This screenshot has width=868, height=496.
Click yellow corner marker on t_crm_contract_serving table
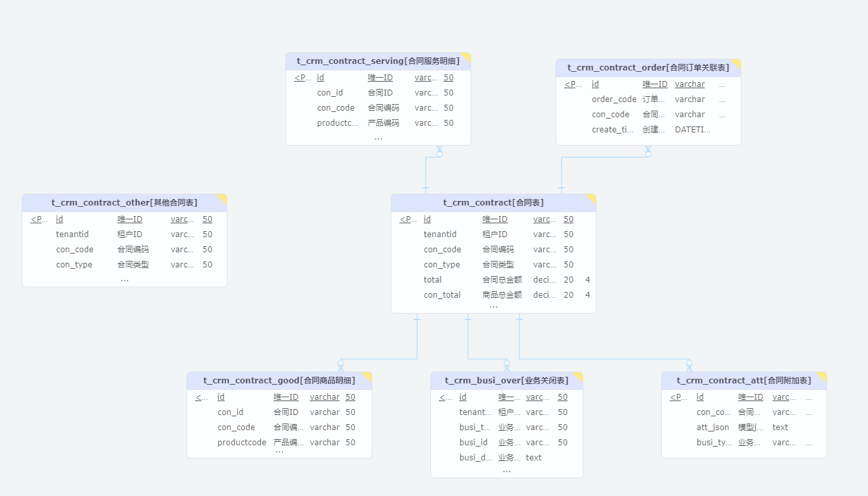[x=467, y=56]
